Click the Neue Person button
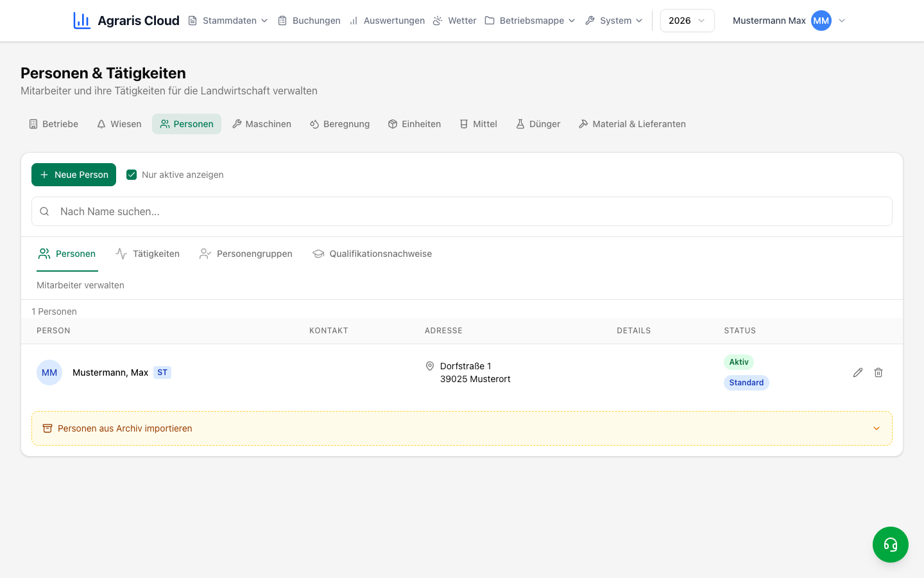This screenshot has width=924, height=578. click(74, 175)
